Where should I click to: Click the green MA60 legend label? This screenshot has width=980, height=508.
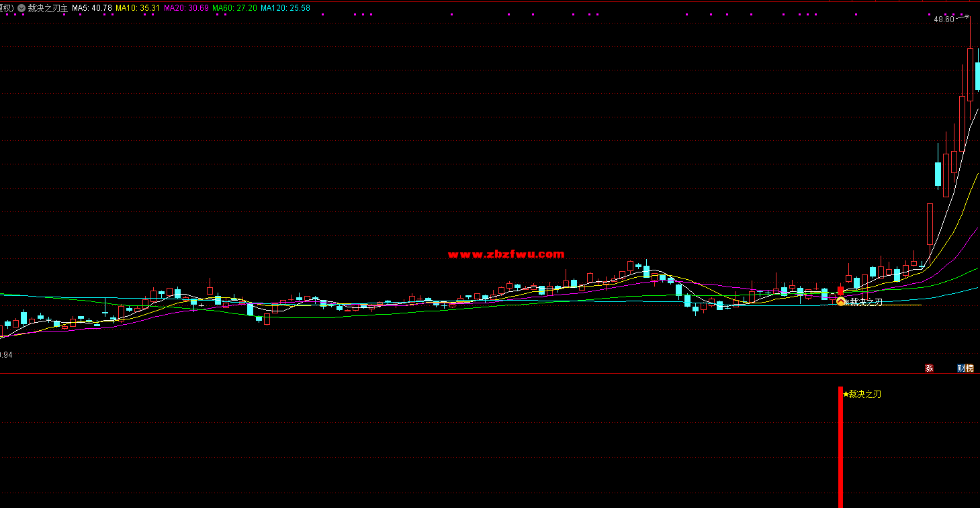[x=234, y=8]
